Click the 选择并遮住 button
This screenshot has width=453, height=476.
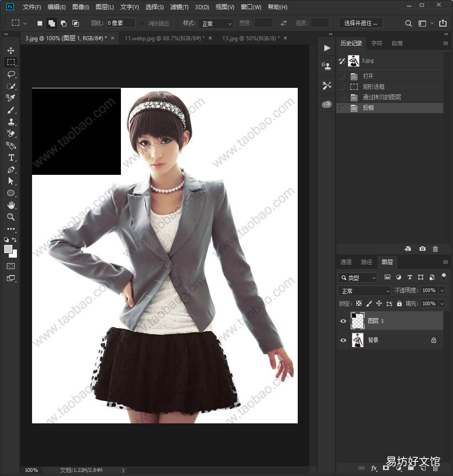point(360,23)
